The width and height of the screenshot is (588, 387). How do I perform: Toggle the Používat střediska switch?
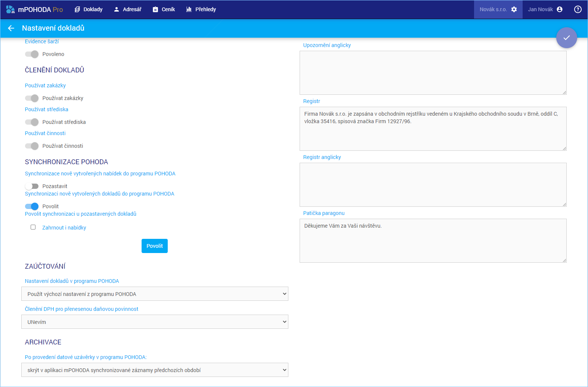click(x=32, y=122)
